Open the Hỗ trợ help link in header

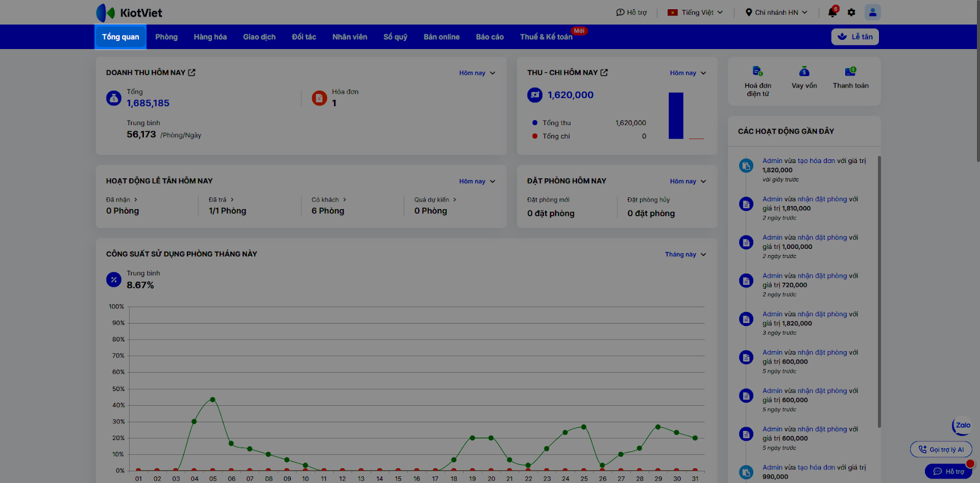tap(631, 12)
